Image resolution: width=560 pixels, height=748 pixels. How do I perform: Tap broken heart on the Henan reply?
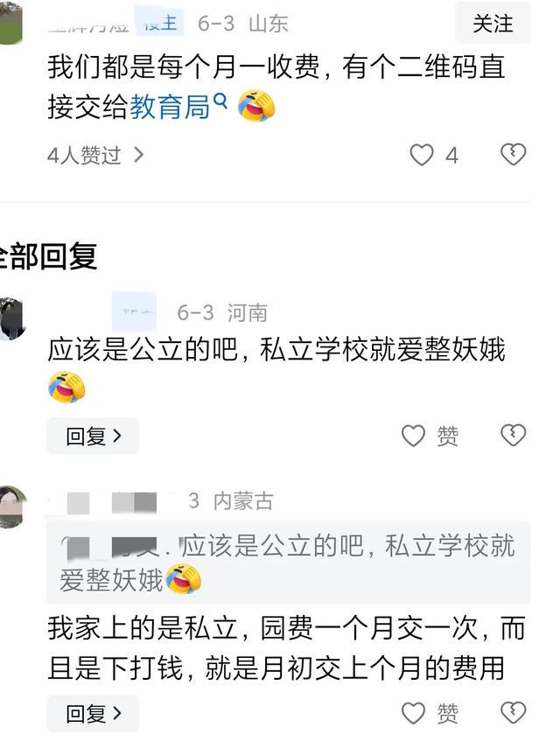click(x=514, y=435)
